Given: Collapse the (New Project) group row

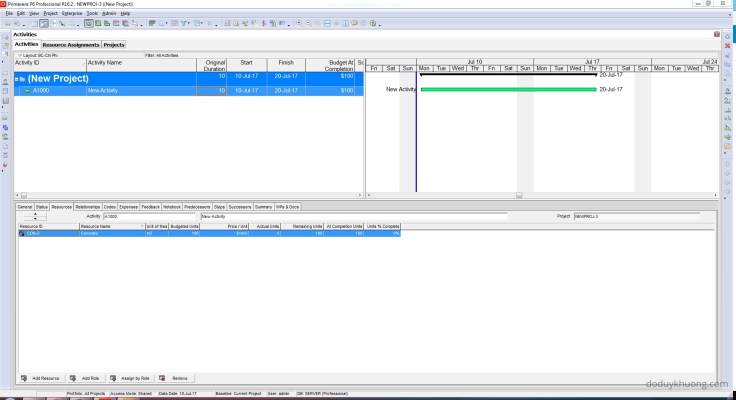Looking at the screenshot, I should click(17, 78).
